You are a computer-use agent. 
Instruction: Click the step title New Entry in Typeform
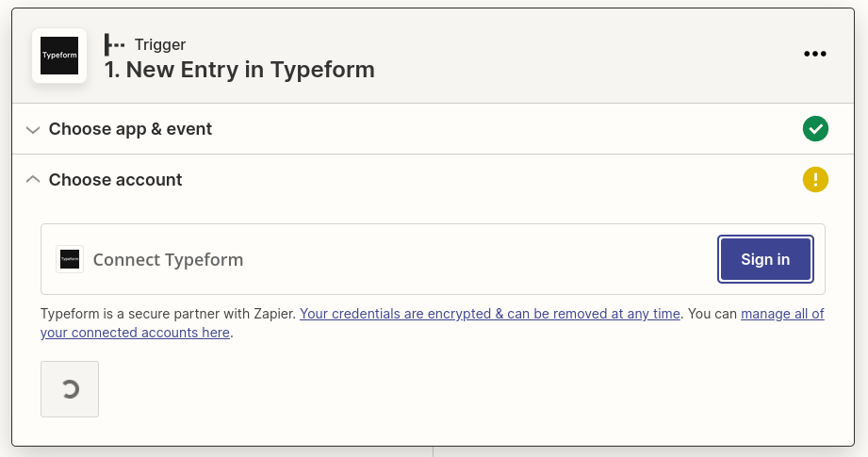tap(239, 70)
